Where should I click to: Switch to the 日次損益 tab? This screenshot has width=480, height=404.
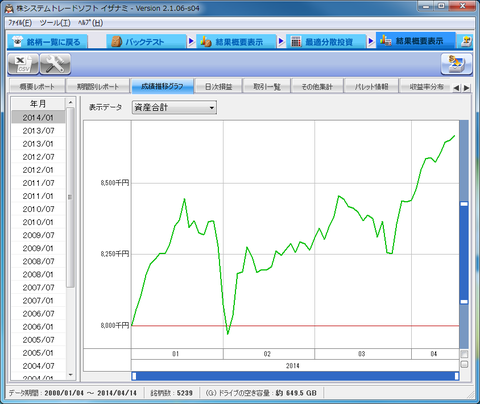[218, 86]
